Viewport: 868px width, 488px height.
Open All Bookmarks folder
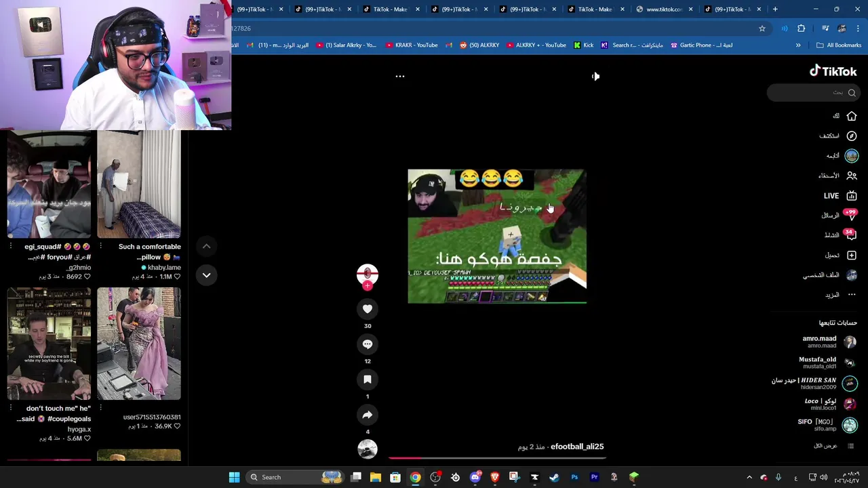(839, 45)
